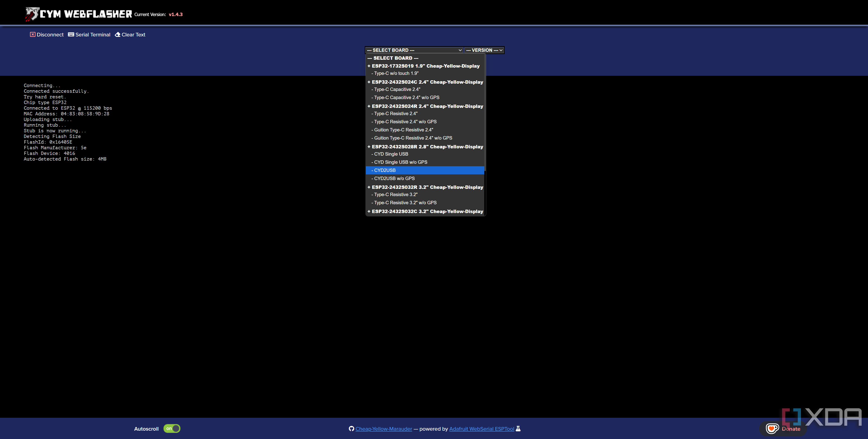The width and height of the screenshot is (868, 439).
Task: Click the Autoscroll label
Action: pyautogui.click(x=146, y=429)
